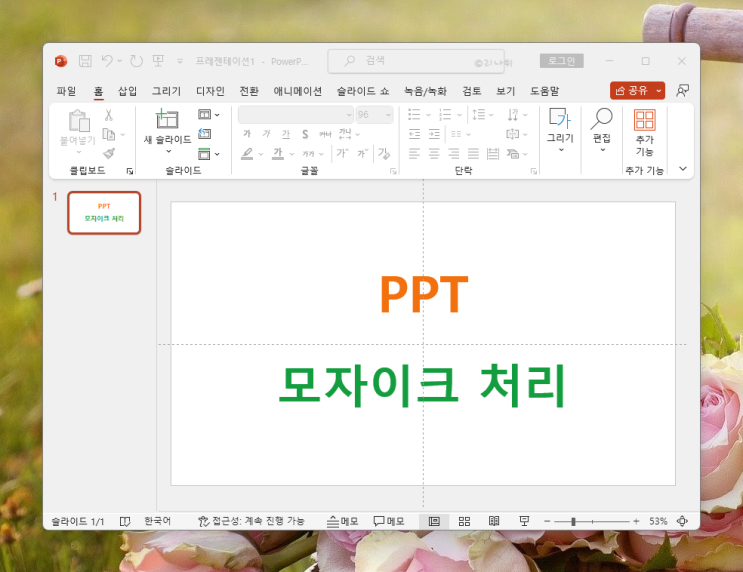Click zoom slider handle

pos(573,521)
